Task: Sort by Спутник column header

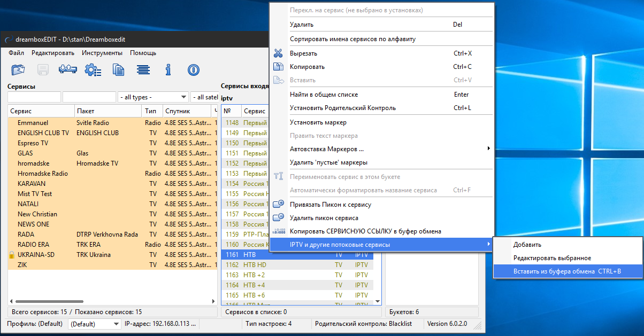Action: pos(187,111)
